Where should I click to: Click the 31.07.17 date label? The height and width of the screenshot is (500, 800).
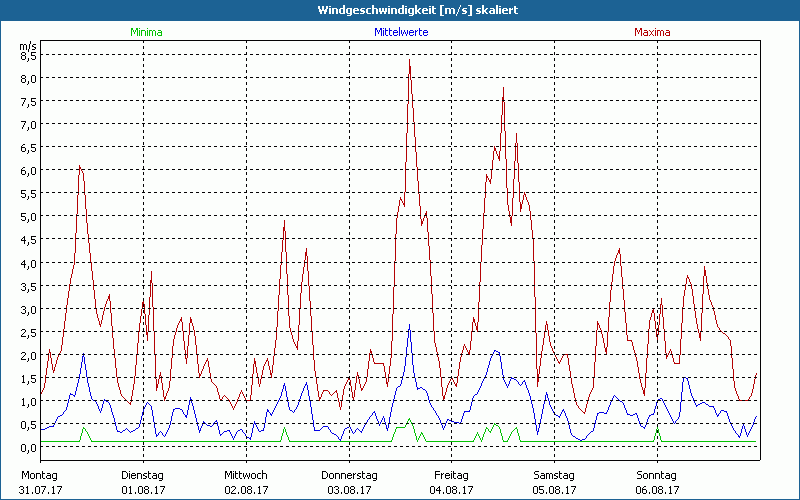pyautogui.click(x=40, y=490)
